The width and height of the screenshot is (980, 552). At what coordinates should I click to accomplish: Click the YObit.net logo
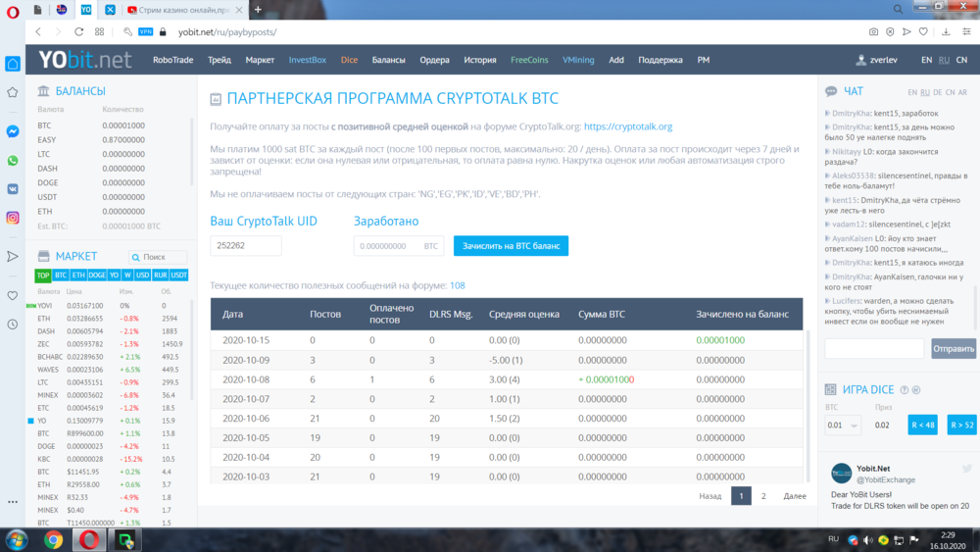tap(85, 60)
